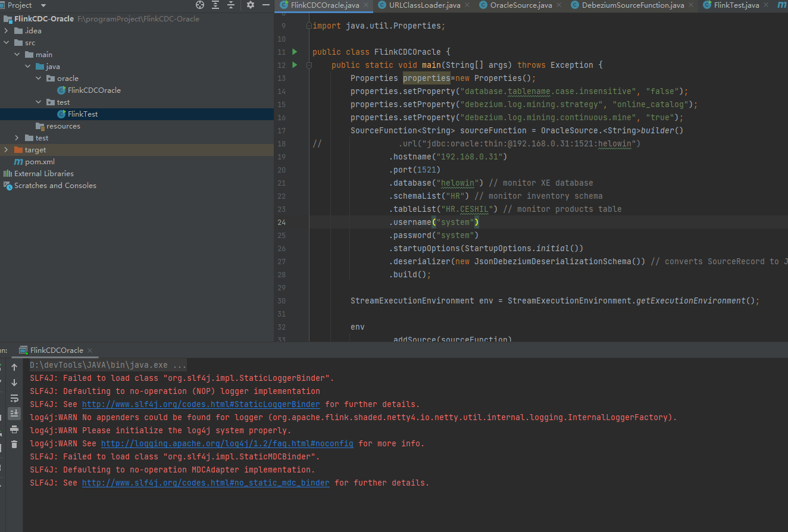Open the log4j faq noconfig link
This screenshot has width=788, height=532.
point(227,444)
